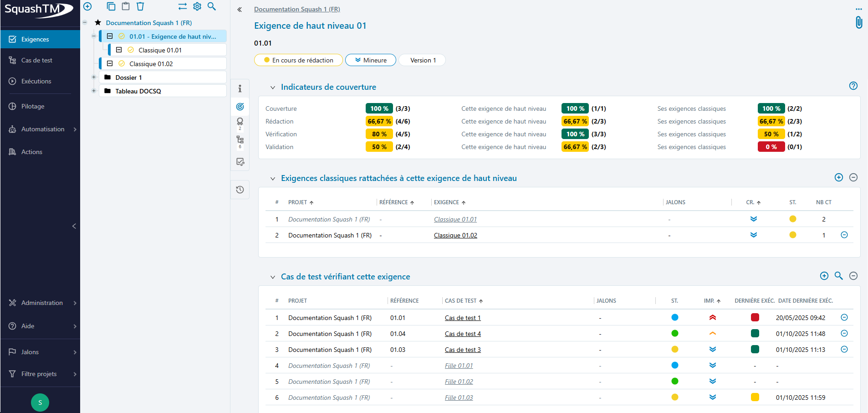Open the Pilotage menu item
Image resolution: width=868 pixels, height=413 pixels.
pyautogui.click(x=33, y=106)
